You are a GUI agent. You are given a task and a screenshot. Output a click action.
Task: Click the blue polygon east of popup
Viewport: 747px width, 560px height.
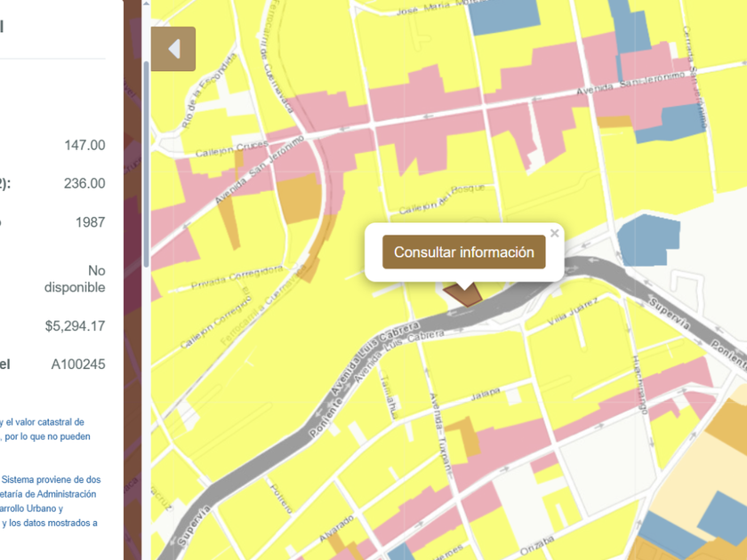648,240
